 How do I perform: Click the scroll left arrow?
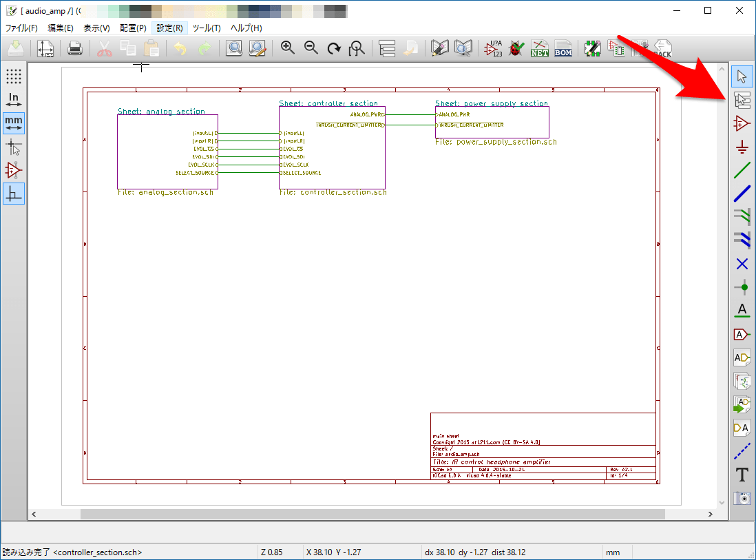[34, 514]
